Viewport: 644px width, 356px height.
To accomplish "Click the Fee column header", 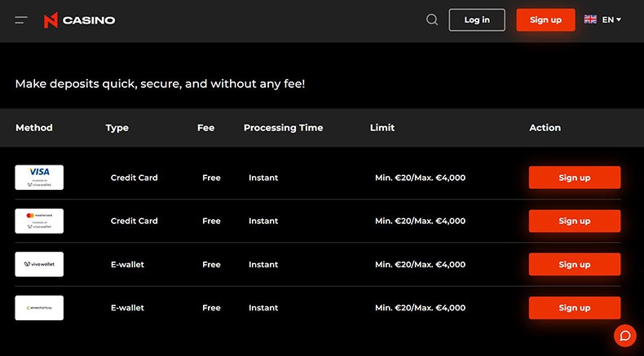I will (205, 128).
